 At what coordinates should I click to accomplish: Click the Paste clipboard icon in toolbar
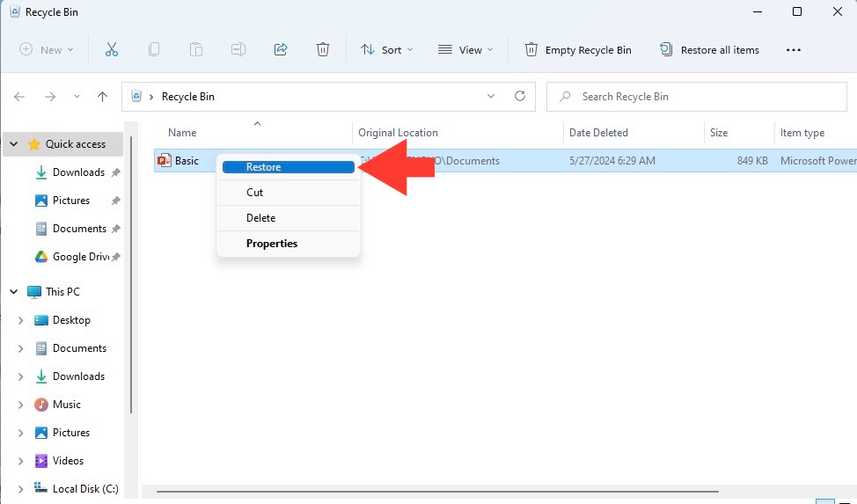pos(195,50)
